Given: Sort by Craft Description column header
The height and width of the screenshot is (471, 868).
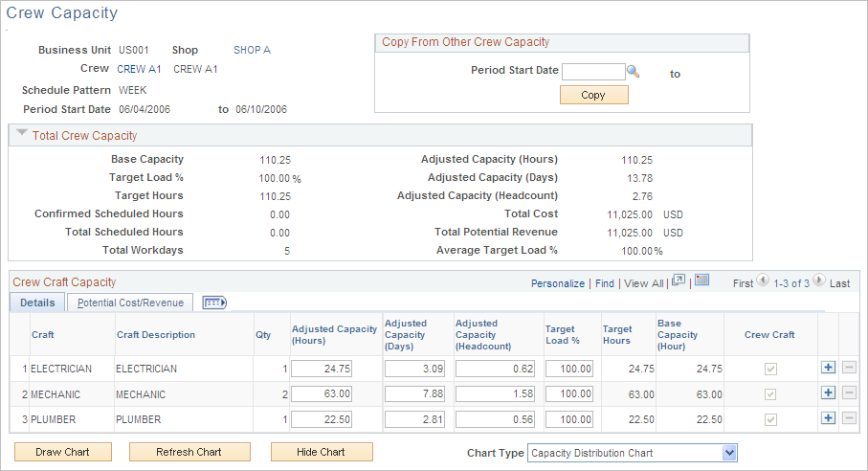Looking at the screenshot, I should tap(156, 335).
